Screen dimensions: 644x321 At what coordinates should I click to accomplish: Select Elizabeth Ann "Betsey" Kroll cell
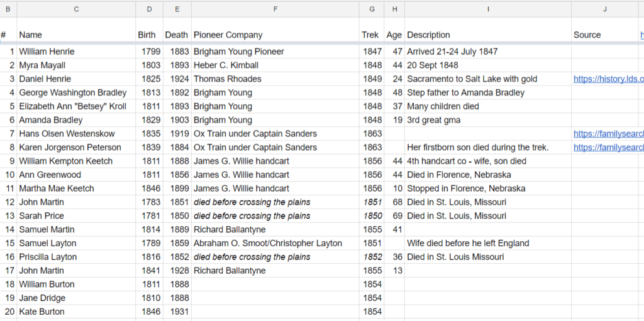[76, 106]
